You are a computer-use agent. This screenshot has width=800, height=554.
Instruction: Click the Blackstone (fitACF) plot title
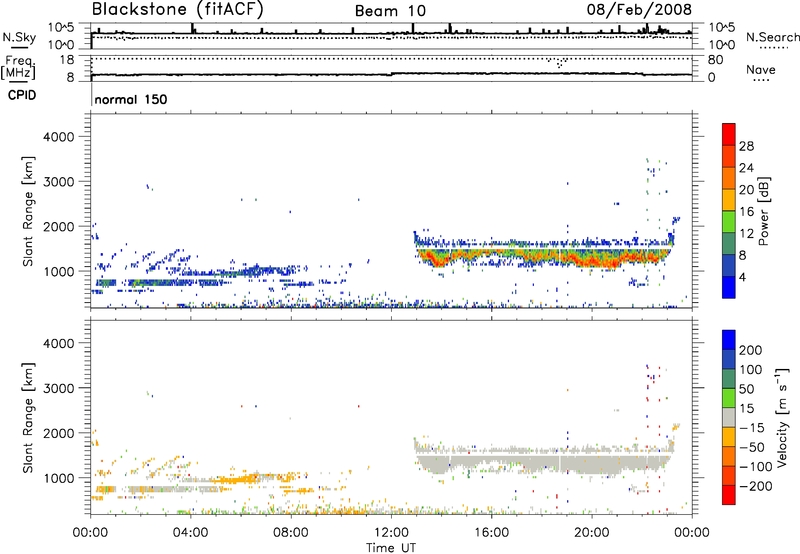pyautogui.click(x=177, y=10)
